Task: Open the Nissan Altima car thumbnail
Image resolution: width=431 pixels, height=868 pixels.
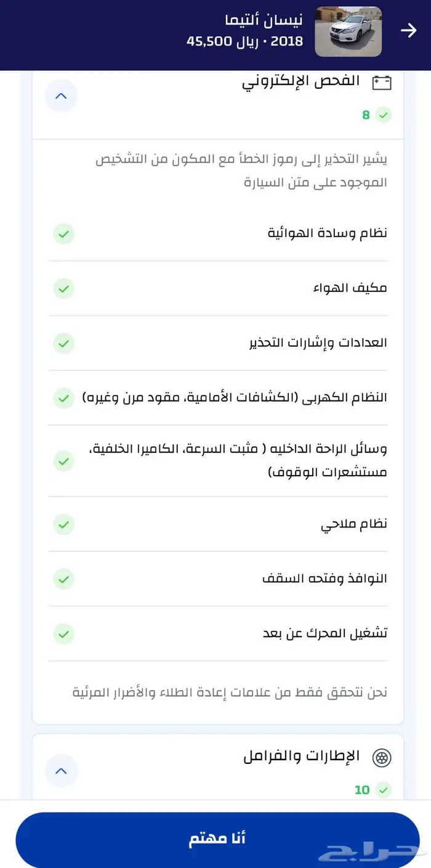Action: point(348,31)
